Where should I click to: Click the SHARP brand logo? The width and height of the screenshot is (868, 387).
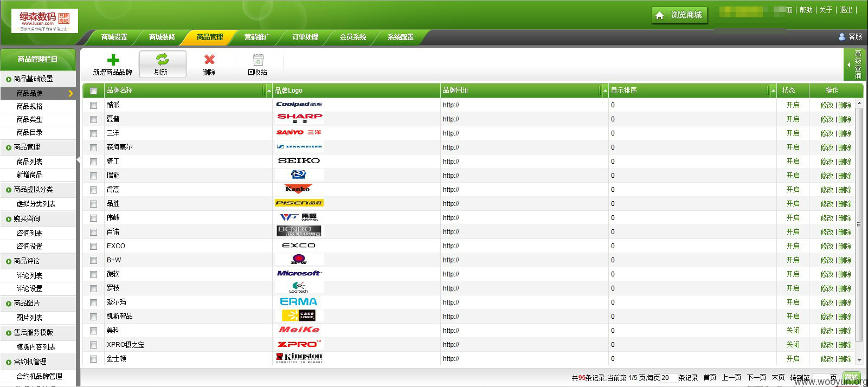click(299, 118)
